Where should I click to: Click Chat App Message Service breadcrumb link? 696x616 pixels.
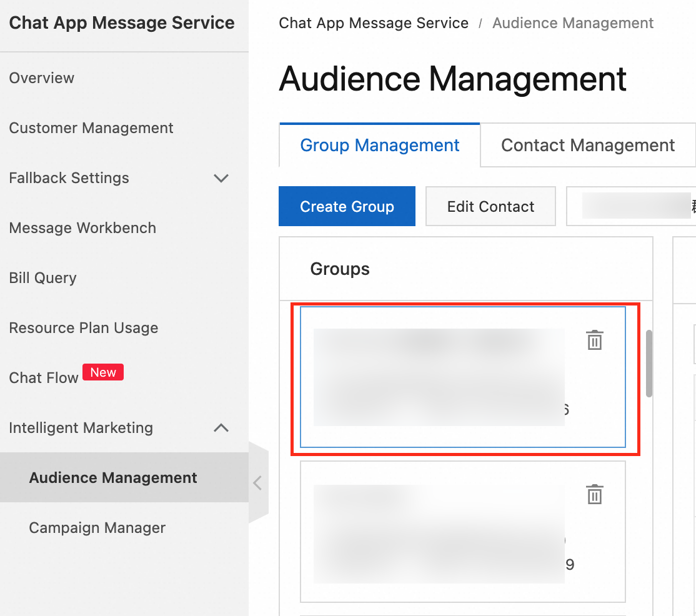tap(374, 23)
